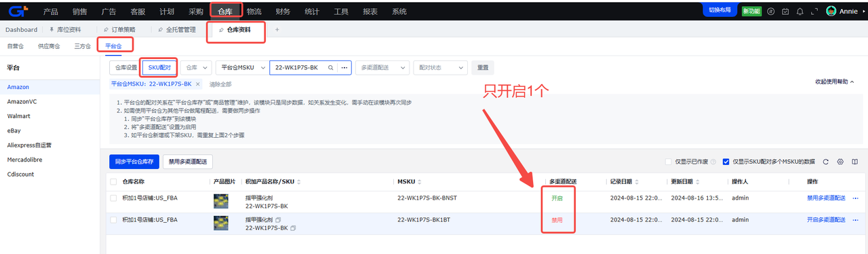Switch to the 自营仓 sub-tab
868x254 pixels.
point(15,46)
